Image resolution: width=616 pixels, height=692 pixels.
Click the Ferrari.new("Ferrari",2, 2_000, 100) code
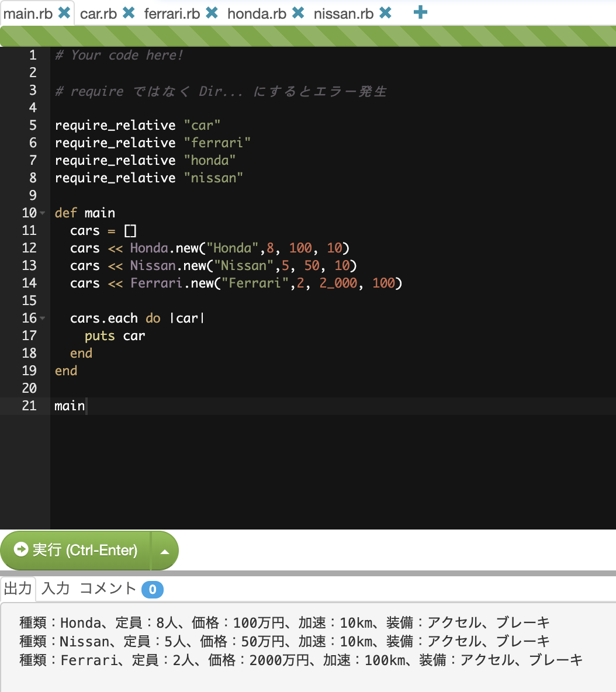click(266, 283)
